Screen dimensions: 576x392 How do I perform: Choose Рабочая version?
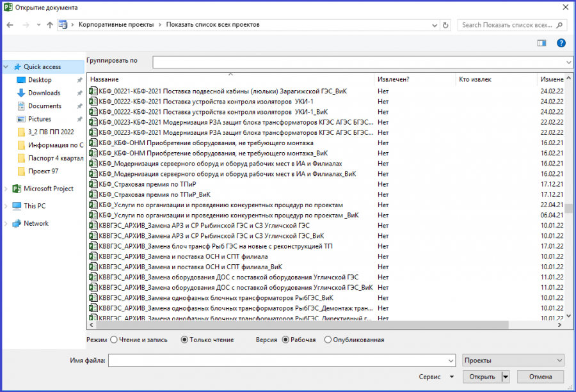(x=285, y=340)
